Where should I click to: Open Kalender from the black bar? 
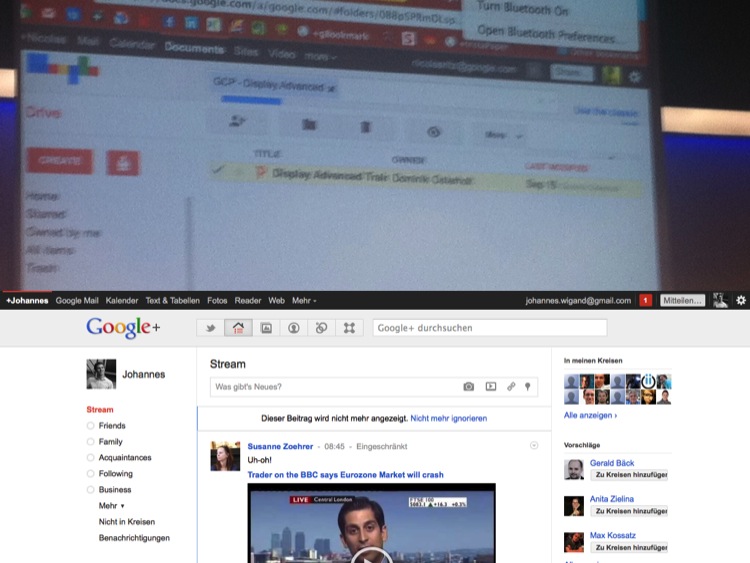click(x=122, y=300)
